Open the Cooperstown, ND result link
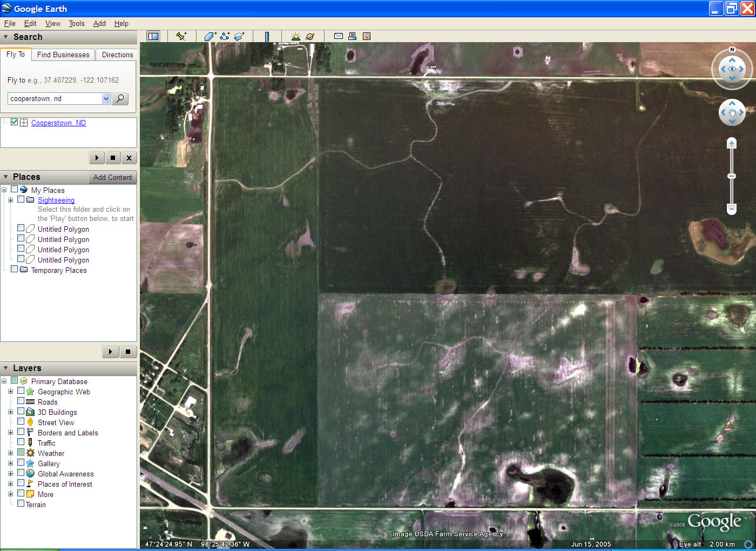 pos(58,123)
